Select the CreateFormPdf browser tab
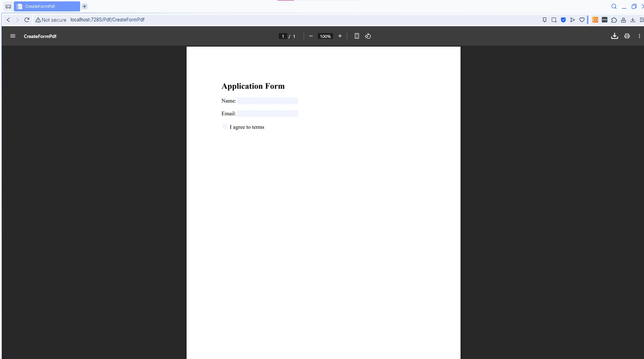Viewport: 644px width, 359px height. [x=47, y=6]
